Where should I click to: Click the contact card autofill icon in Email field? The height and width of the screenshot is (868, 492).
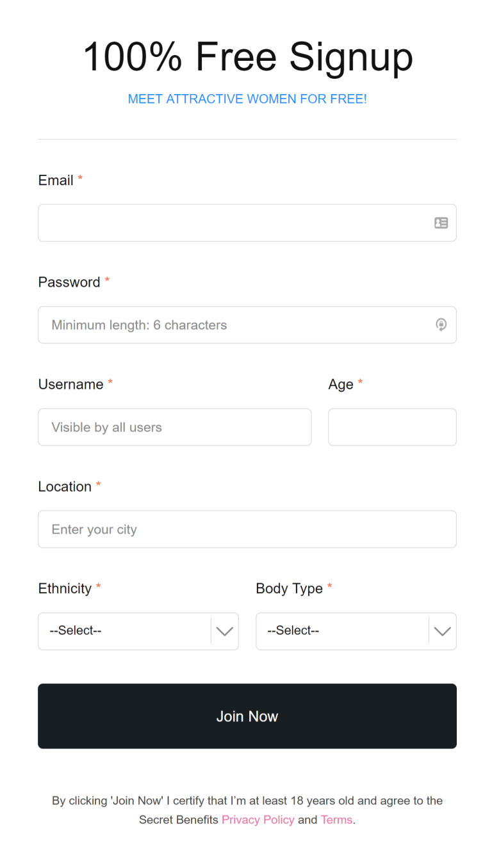click(441, 223)
